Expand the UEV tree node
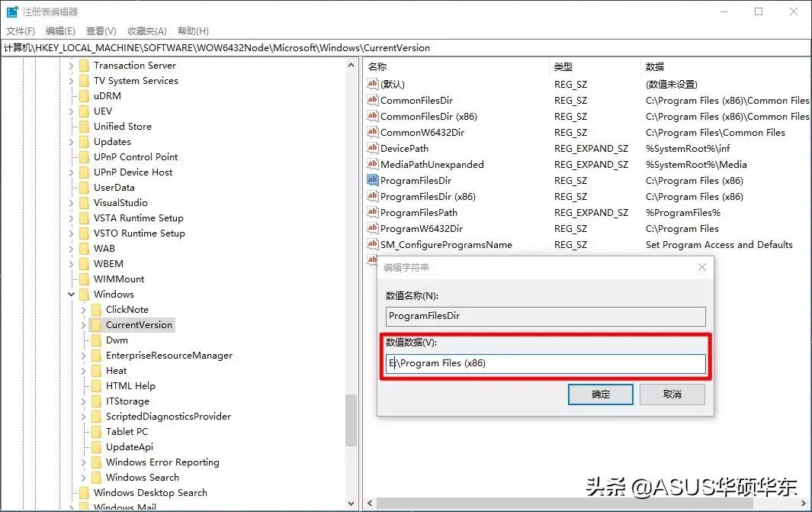The image size is (812, 512). click(70, 111)
